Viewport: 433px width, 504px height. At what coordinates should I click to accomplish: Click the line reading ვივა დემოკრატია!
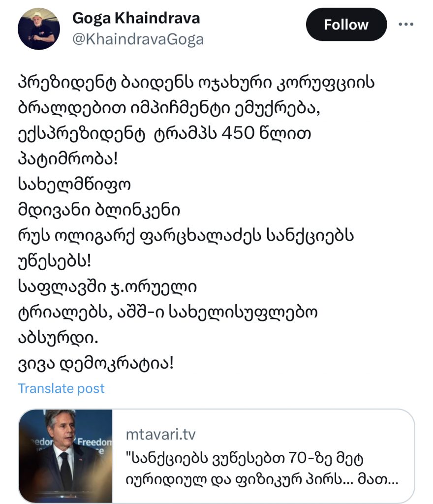[96, 363]
